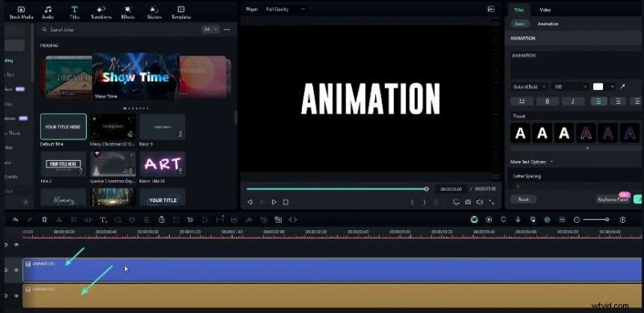The image size is (644, 313).
Task: Open the Stickers tab
Action: pos(154,12)
